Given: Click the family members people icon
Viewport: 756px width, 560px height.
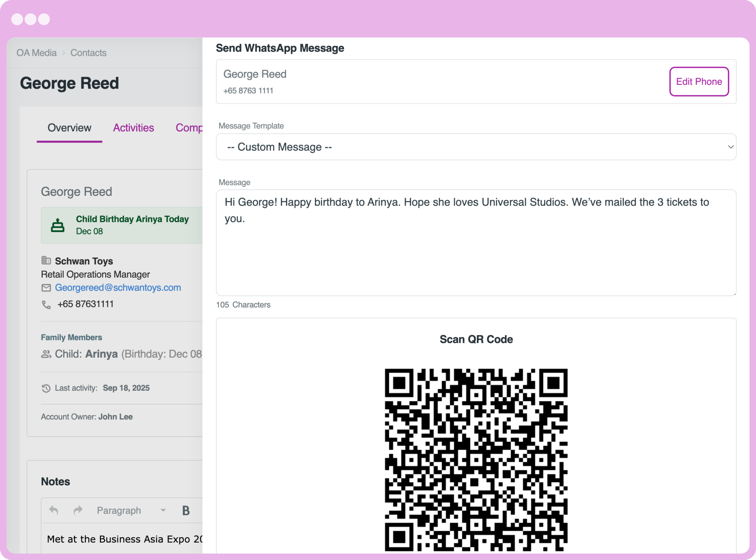Looking at the screenshot, I should click(x=46, y=354).
